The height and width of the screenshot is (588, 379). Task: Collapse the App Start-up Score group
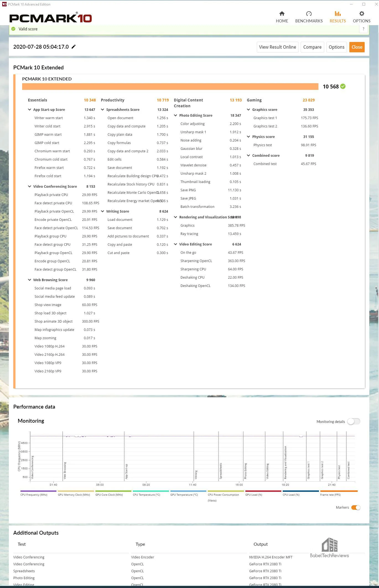30,110
